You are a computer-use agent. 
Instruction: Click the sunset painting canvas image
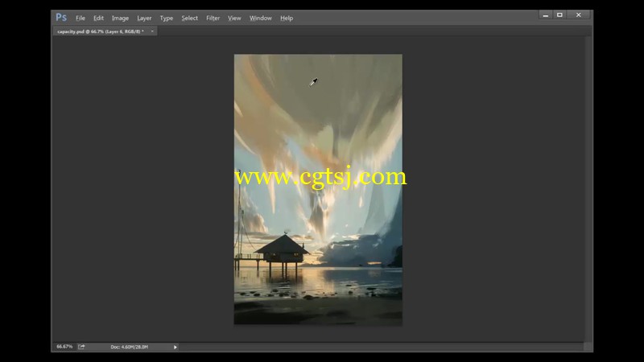tap(318, 190)
